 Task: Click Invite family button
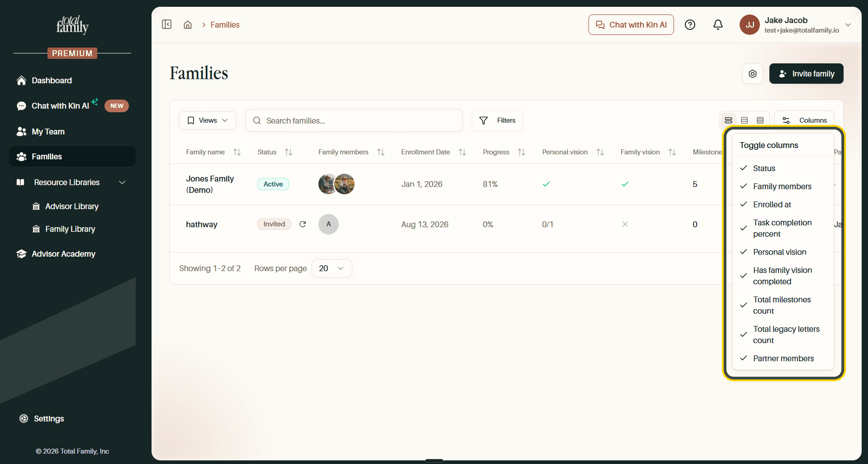click(x=806, y=74)
